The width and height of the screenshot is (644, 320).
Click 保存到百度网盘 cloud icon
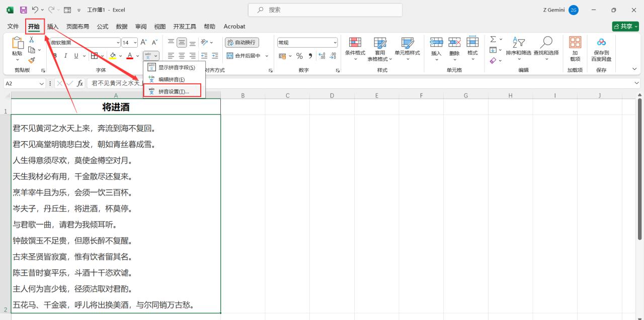click(x=601, y=42)
